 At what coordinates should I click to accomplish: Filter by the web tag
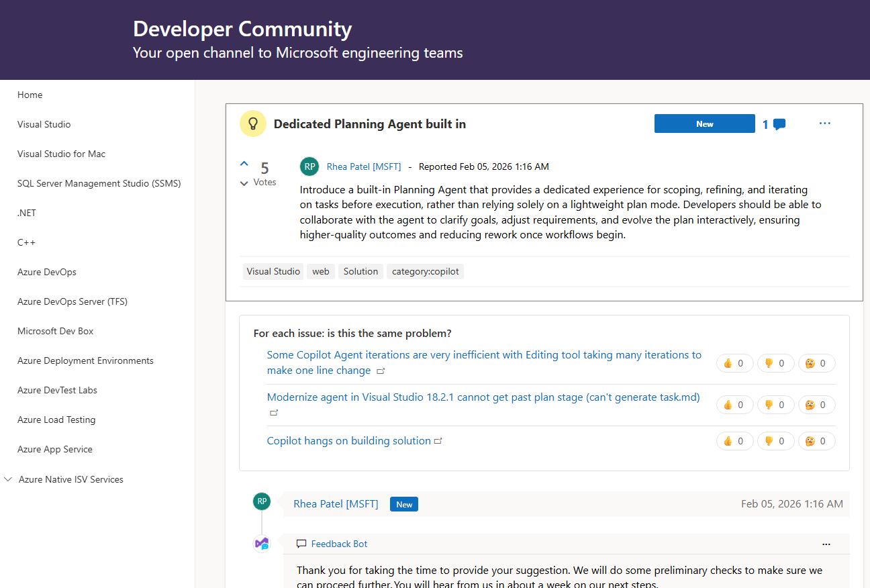click(321, 271)
